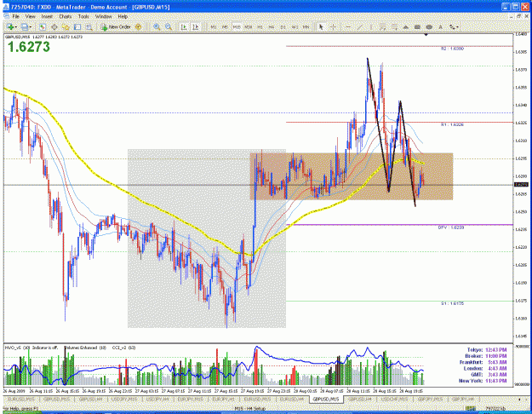Click the chart shift triangle marker
The width and height of the screenshot is (532, 414).
pyautogui.click(x=426, y=35)
